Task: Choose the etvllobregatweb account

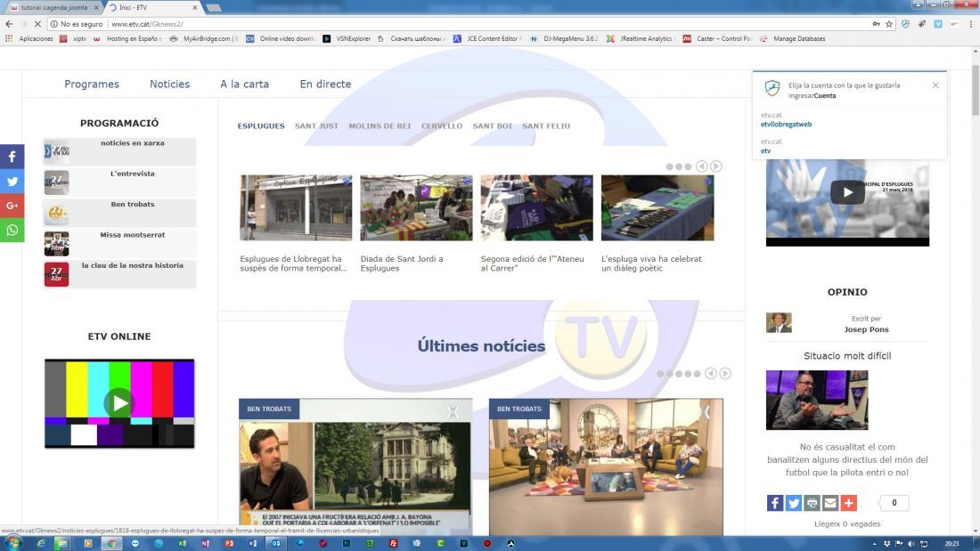Action: point(787,125)
